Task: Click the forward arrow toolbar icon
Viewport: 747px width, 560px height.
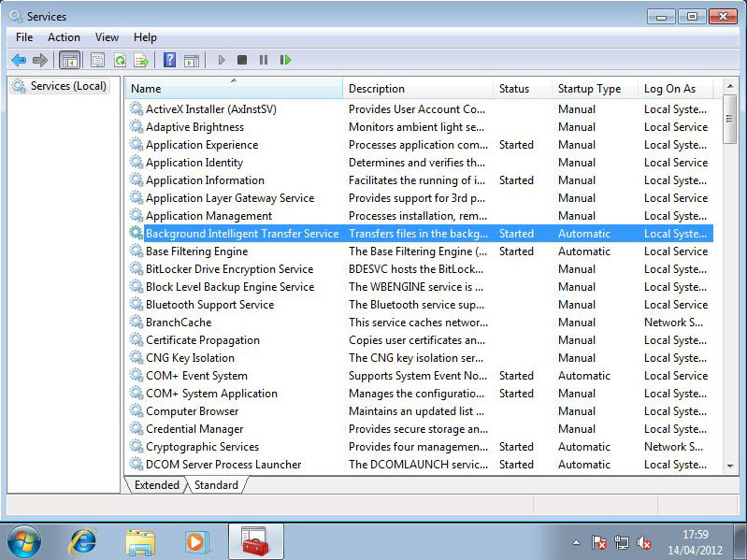Action: pos(40,61)
